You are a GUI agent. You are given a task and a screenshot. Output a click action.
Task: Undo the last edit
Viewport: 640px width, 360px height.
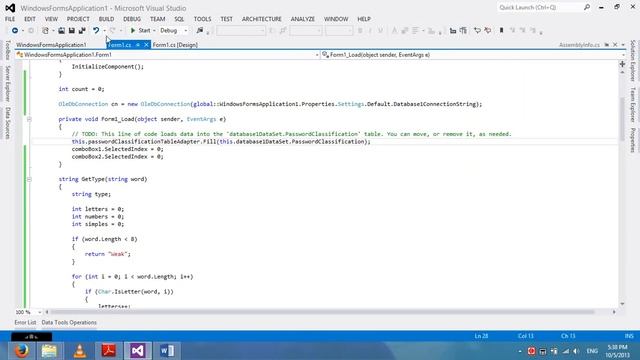pyautogui.click(x=96, y=31)
